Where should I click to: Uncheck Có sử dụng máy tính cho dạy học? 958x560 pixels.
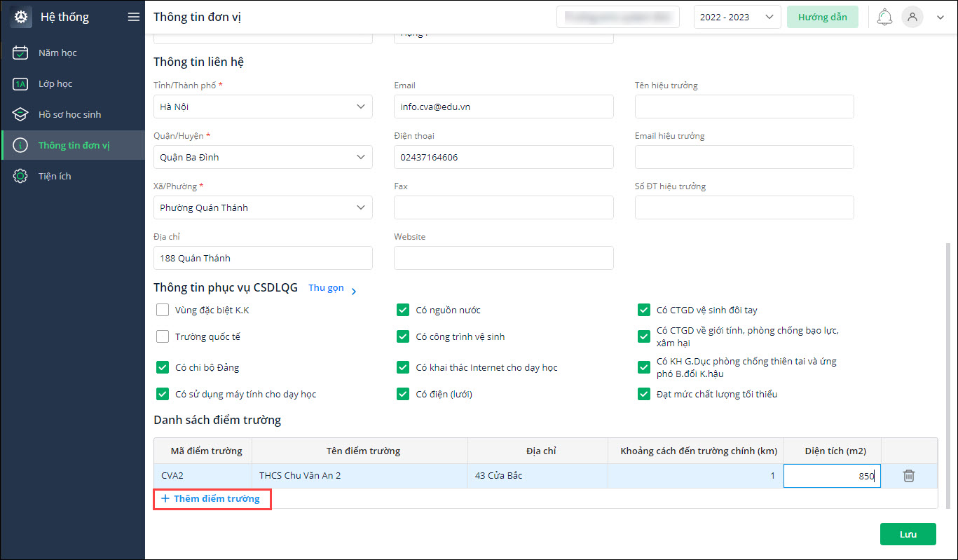(163, 394)
